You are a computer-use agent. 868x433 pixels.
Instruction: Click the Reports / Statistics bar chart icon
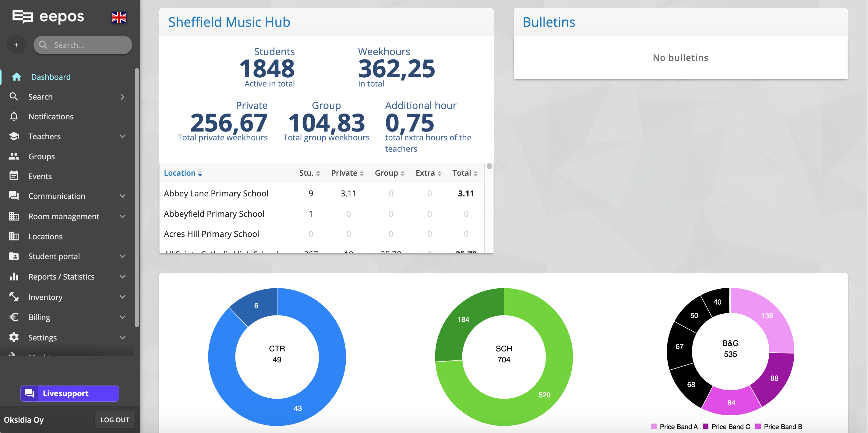tap(14, 277)
